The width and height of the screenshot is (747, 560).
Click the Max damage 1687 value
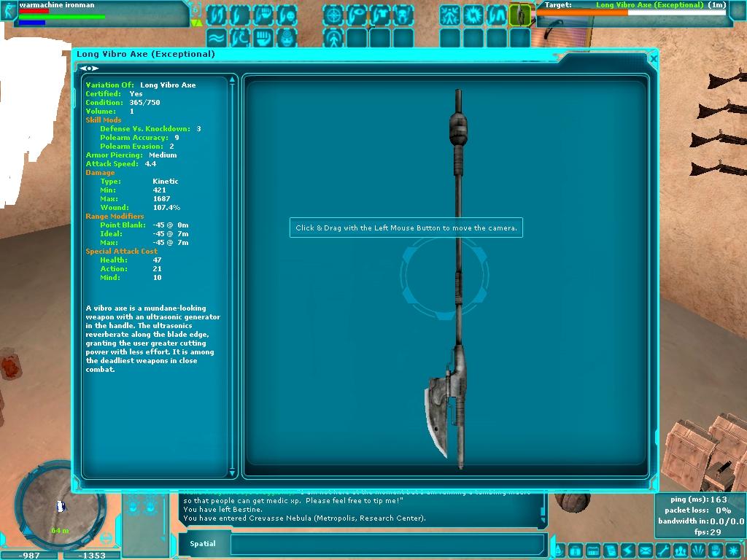click(x=161, y=198)
